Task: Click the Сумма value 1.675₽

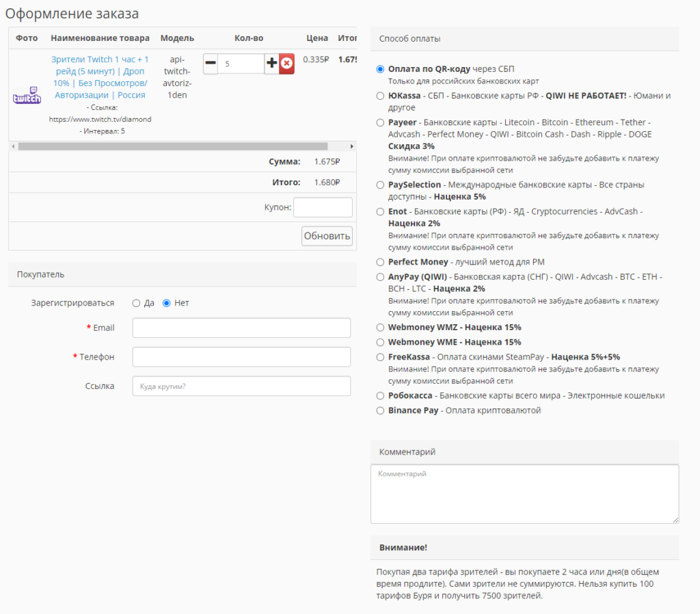Action: [327, 161]
